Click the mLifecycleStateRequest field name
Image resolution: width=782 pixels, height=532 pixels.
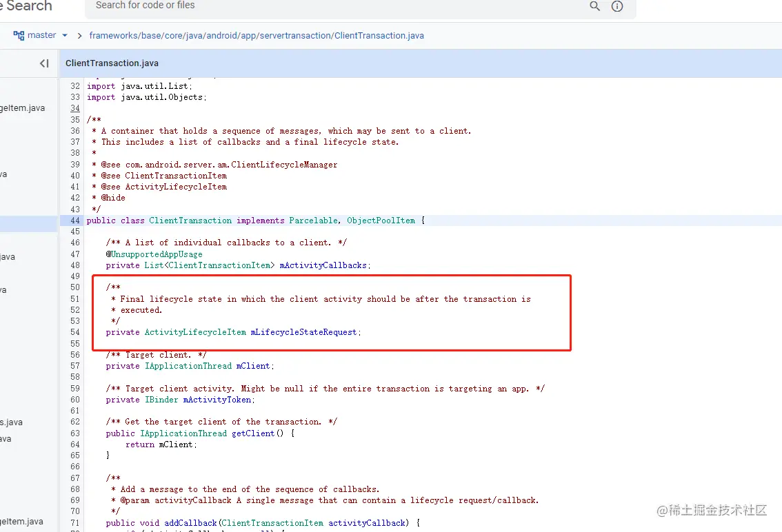(303, 332)
